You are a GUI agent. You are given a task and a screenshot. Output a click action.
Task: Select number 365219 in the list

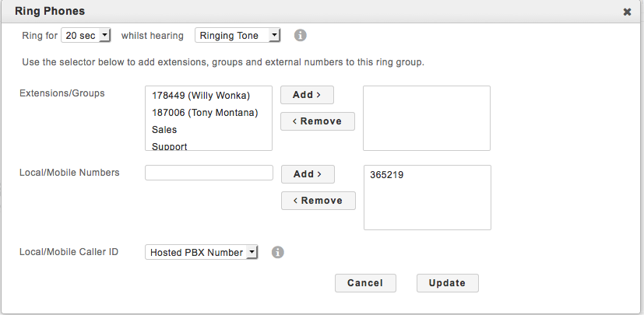coord(387,176)
